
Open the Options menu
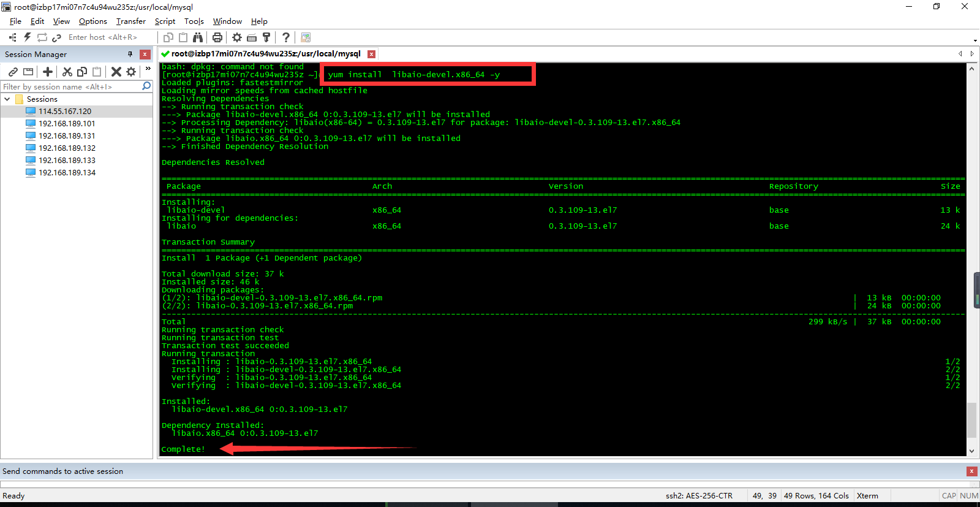(93, 21)
